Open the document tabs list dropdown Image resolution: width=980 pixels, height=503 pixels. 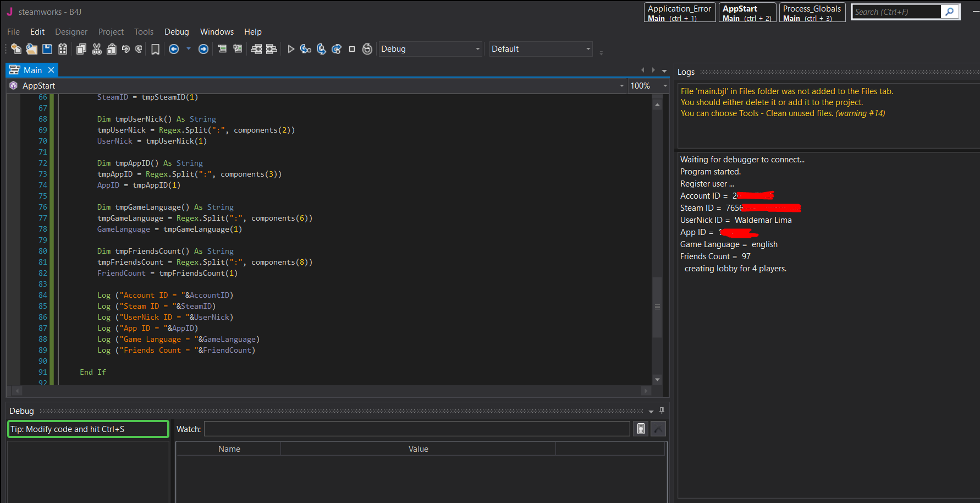click(x=664, y=70)
